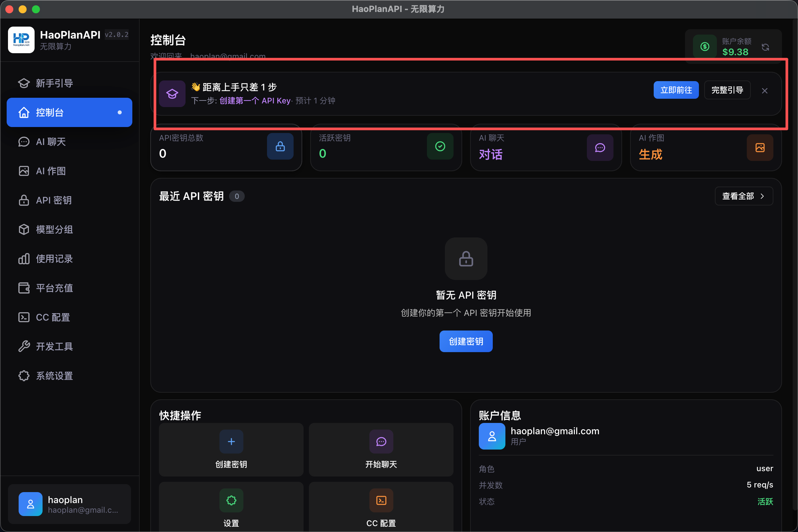The height and width of the screenshot is (532, 798).
Task: Select 控制台 sidebar item
Action: pos(69,112)
